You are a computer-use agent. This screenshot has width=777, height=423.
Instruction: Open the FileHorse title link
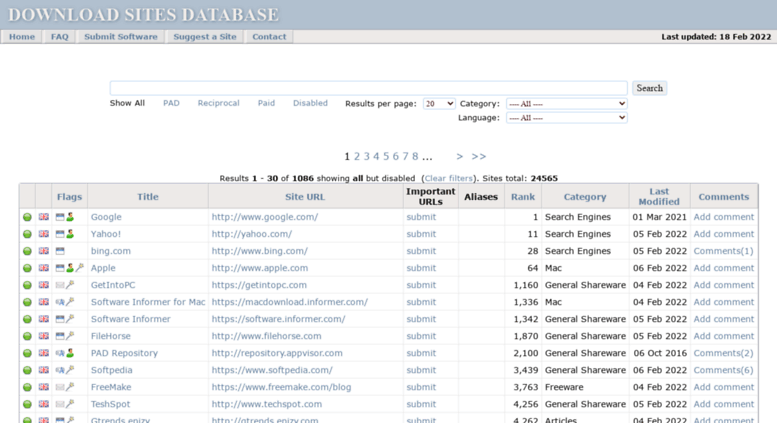(111, 336)
